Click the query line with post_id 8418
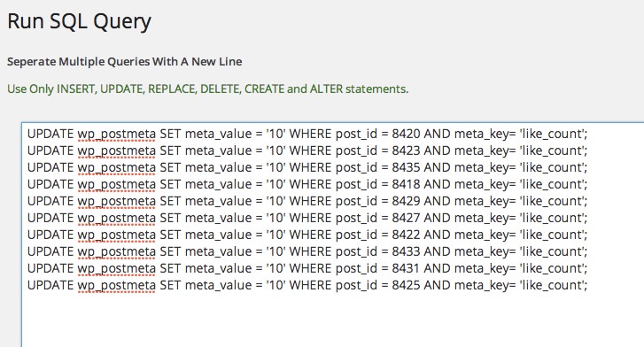 [307, 184]
